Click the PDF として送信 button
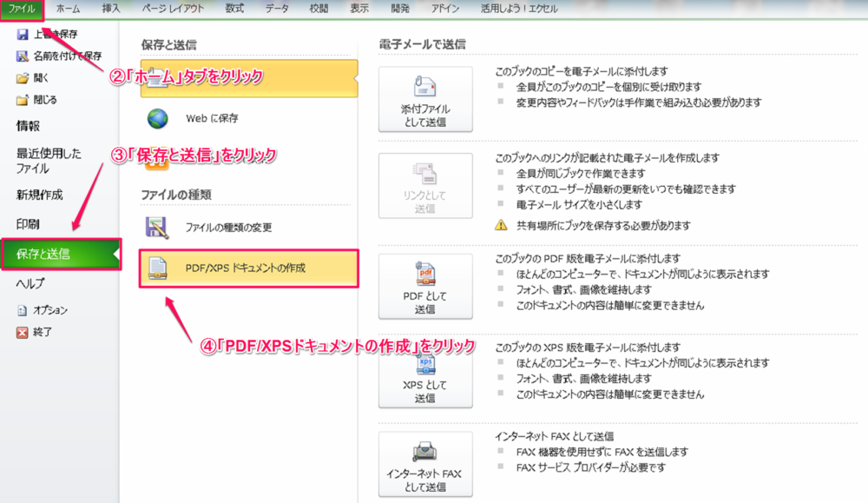The height and width of the screenshot is (503, 868). pyautogui.click(x=425, y=287)
